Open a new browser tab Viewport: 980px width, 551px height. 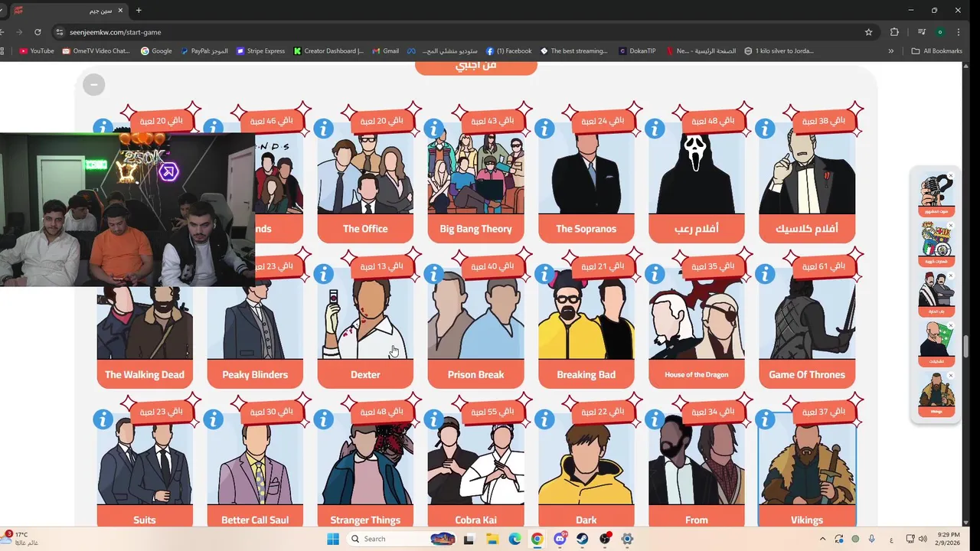click(x=139, y=11)
